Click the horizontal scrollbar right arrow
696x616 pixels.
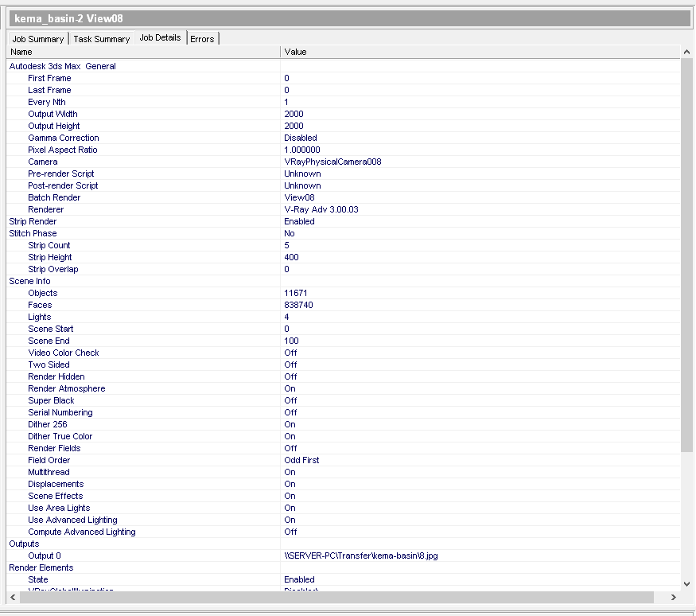(x=674, y=597)
